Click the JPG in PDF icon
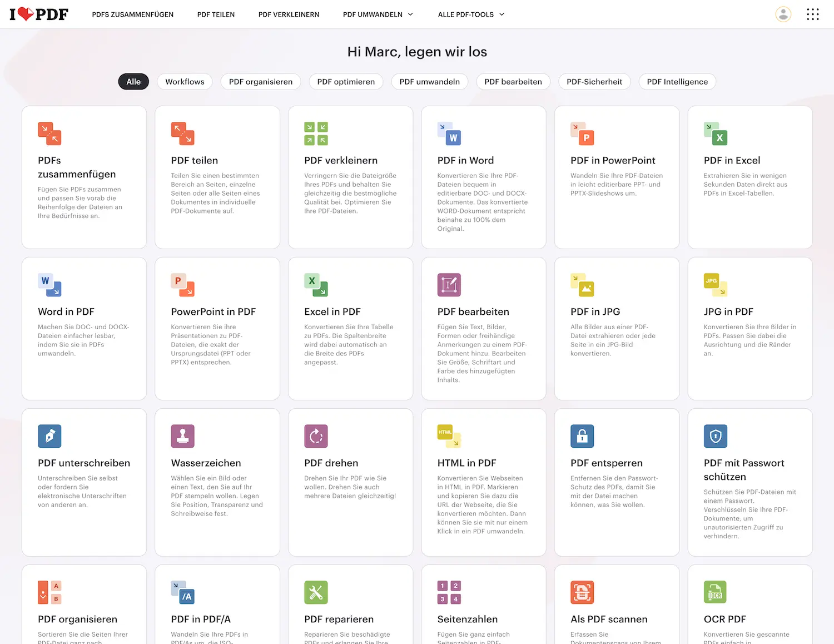Viewport: 834px width, 644px height. pos(716,285)
